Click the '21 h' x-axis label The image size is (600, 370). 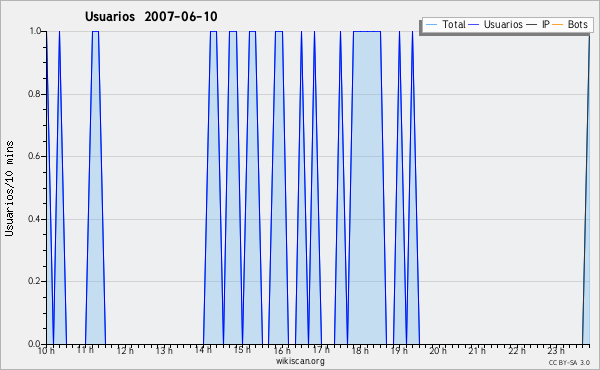point(477,350)
